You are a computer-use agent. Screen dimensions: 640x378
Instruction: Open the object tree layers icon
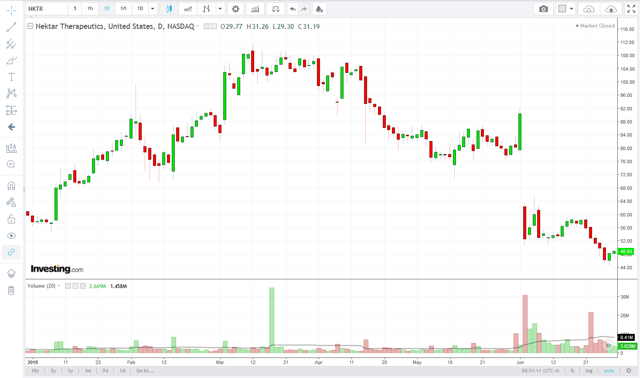click(11, 273)
